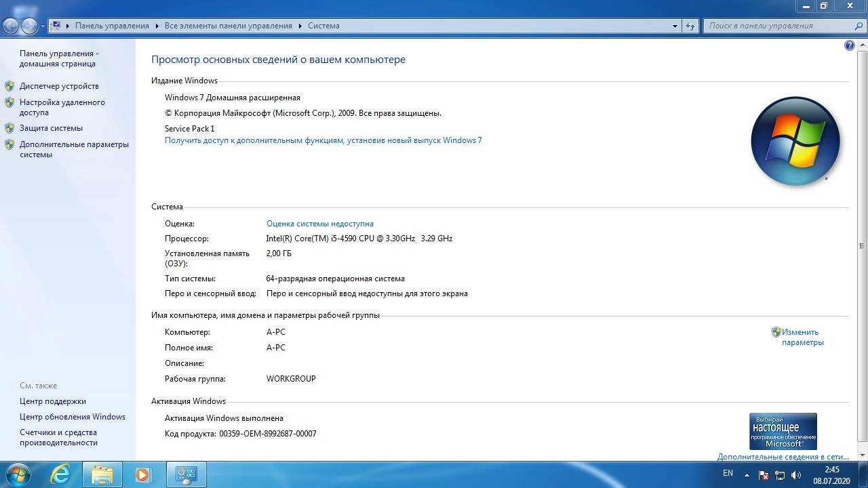Viewport: 868px width, 488px height.
Task: Open 'Диспетчер устройств' link
Action: [x=59, y=86]
